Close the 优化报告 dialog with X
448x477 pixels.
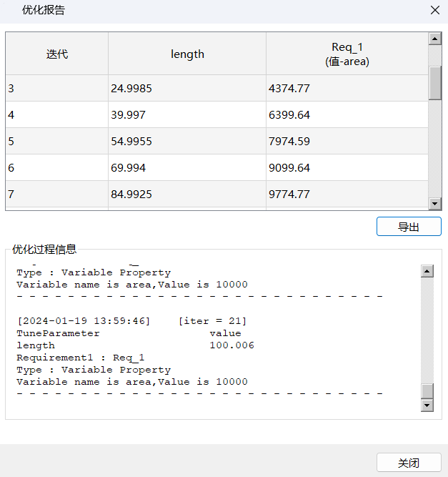point(434,11)
